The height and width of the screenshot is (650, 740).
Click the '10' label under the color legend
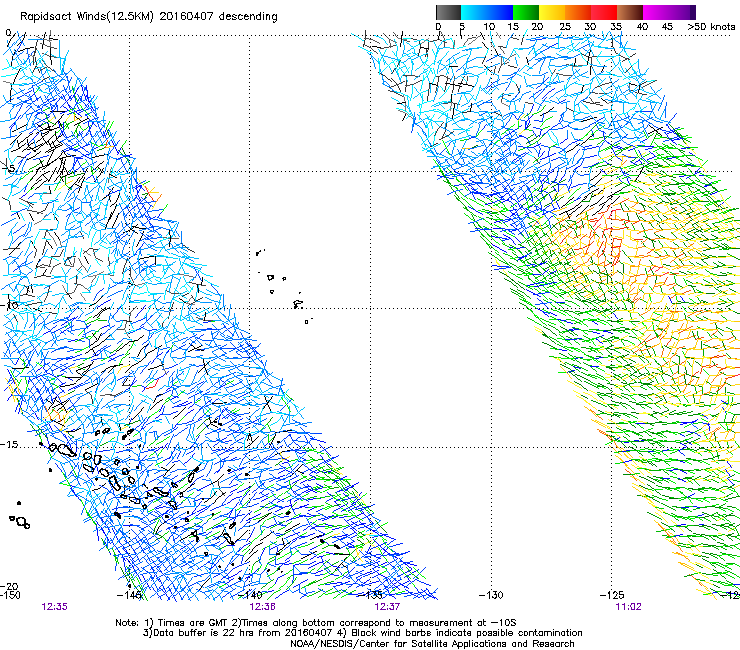tap(489, 27)
